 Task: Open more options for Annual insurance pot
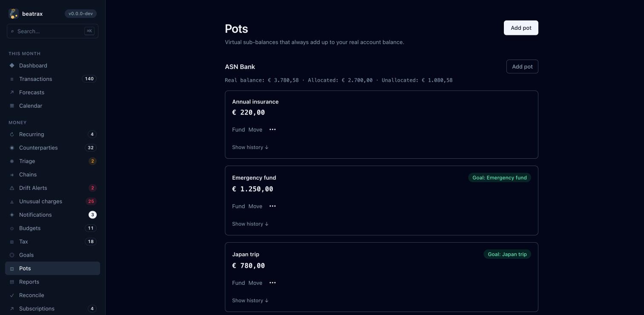[x=273, y=129]
